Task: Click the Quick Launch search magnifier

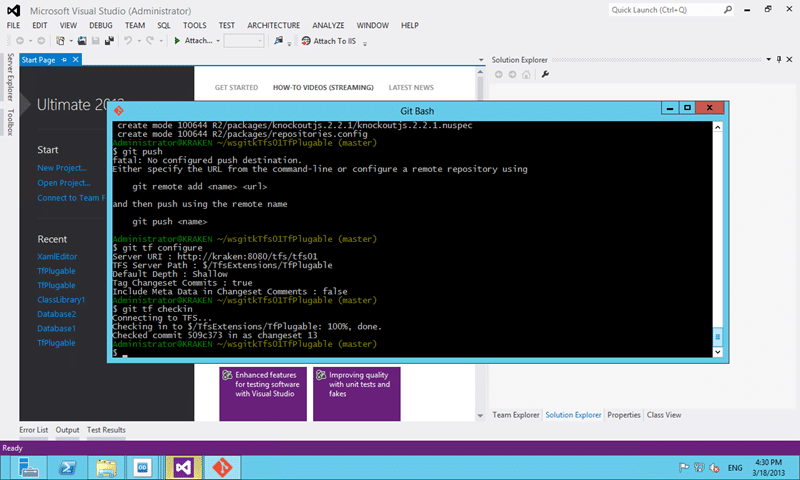Action: [x=728, y=10]
